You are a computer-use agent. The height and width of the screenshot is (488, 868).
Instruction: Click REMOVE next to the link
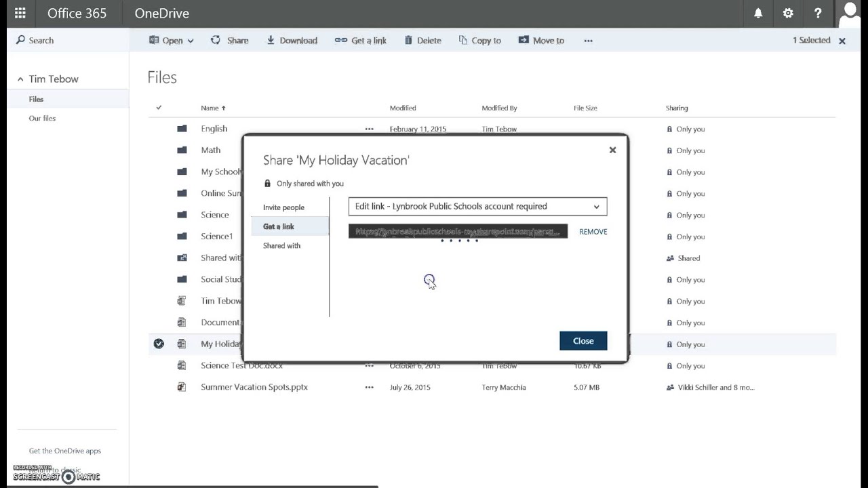coord(593,232)
